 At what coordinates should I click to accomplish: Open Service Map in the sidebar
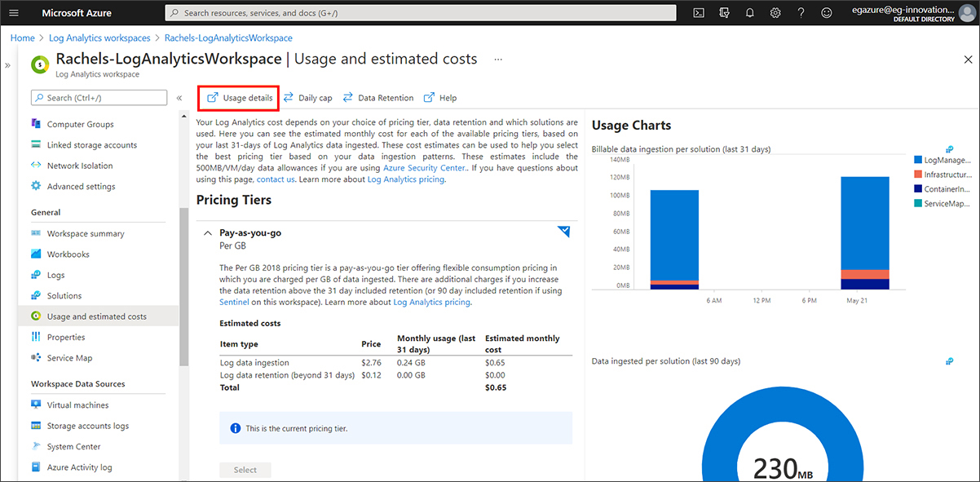(x=70, y=358)
